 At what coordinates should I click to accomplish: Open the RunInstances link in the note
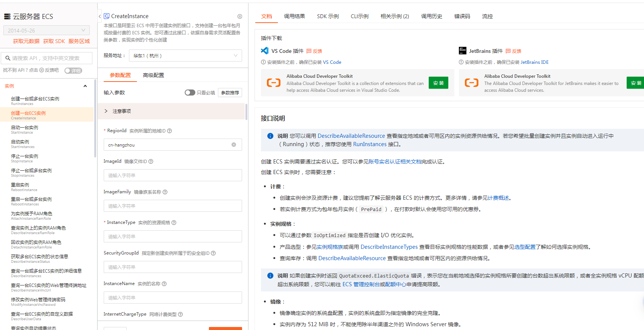(370, 144)
